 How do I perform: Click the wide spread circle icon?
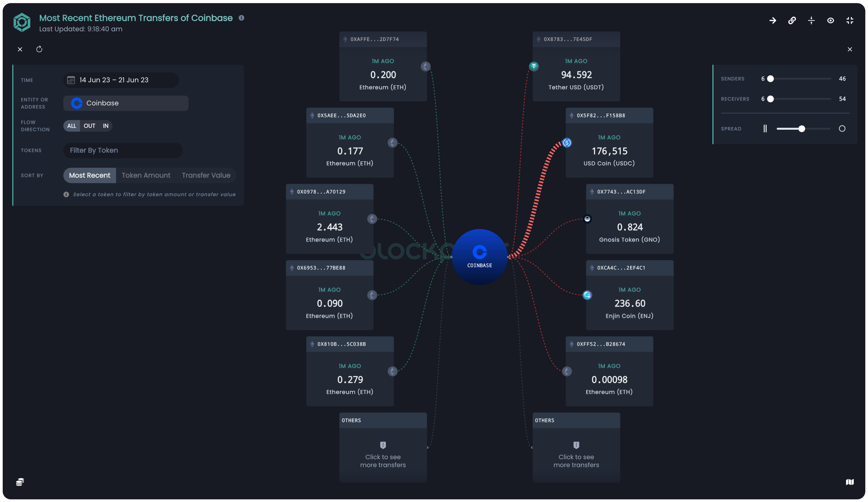pyautogui.click(x=842, y=128)
